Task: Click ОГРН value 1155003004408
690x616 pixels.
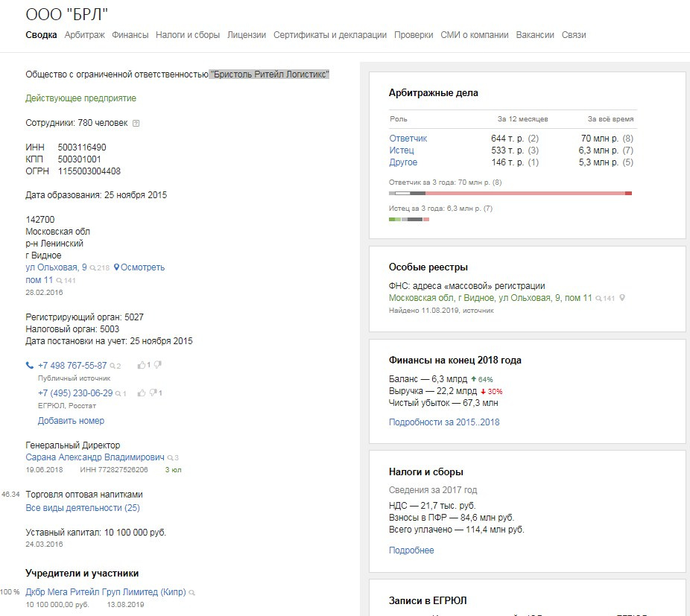Action: [x=89, y=171]
